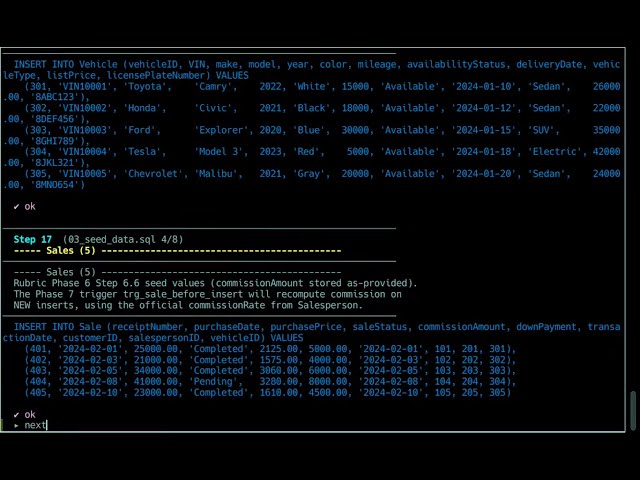Image resolution: width=640 pixels, height=480 pixels.
Task: Click the 'Pending' sale row 404
Action: pyautogui.click(x=270, y=382)
